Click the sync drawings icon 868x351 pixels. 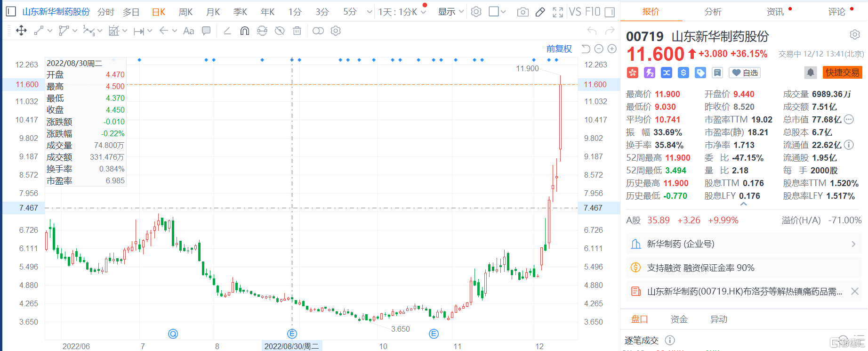point(262,31)
